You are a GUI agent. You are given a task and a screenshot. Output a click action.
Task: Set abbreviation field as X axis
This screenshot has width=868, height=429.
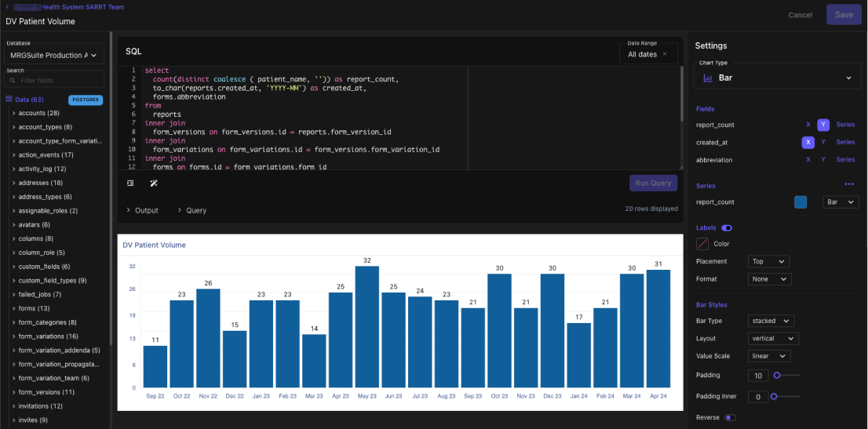tap(808, 159)
